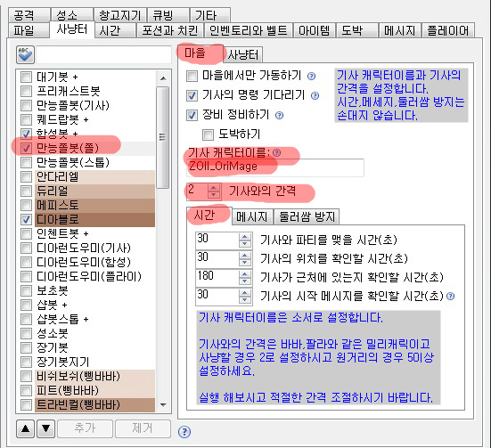
Task: Move selected script up with up-arrow button
Action: pos(26,428)
